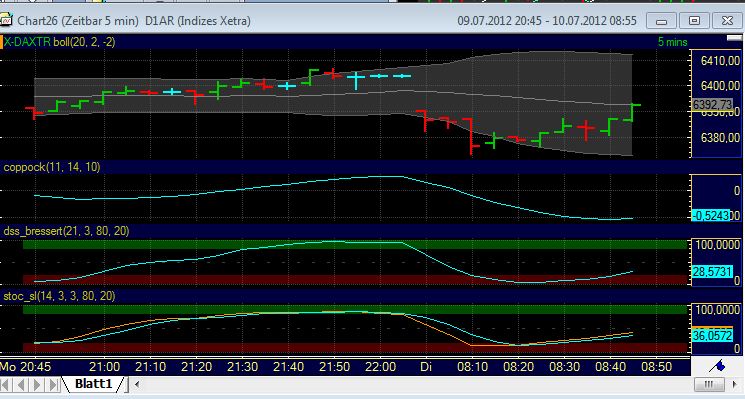Click the stoc_sl value tag 36,0572
745x399 pixels.
[x=712, y=336]
